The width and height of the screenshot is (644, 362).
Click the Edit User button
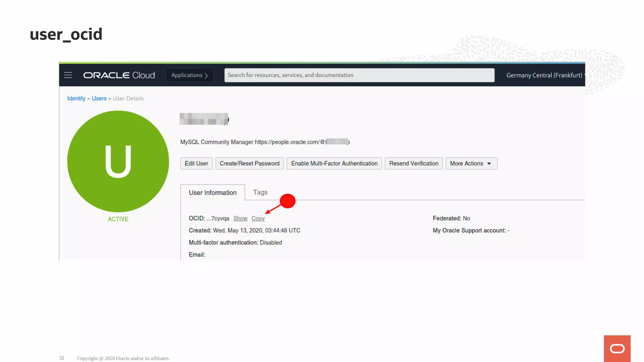point(197,163)
